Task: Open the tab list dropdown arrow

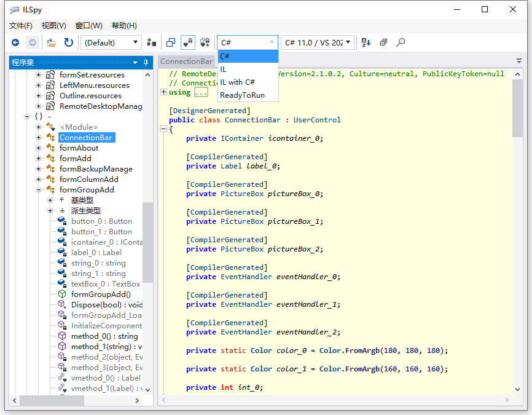Action: coord(518,61)
